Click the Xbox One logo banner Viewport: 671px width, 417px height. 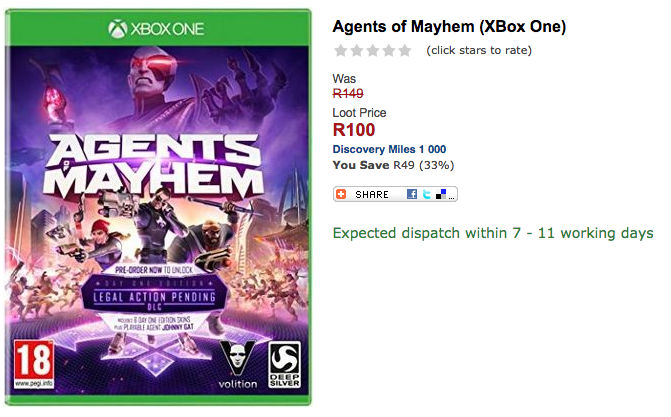point(162,28)
